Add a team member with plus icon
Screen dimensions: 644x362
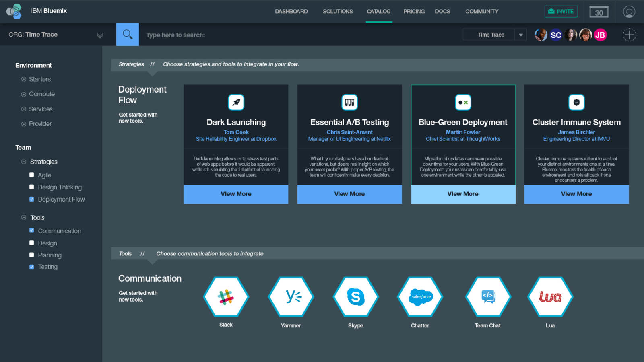point(629,35)
